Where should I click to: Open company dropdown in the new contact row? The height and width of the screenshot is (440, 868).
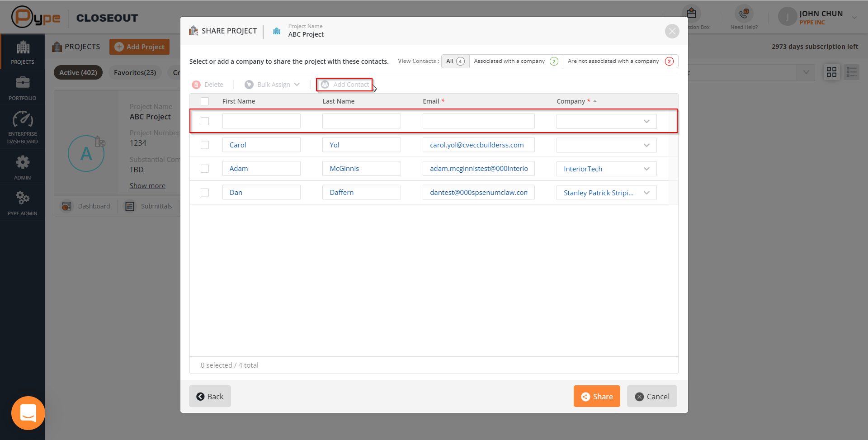click(x=606, y=121)
